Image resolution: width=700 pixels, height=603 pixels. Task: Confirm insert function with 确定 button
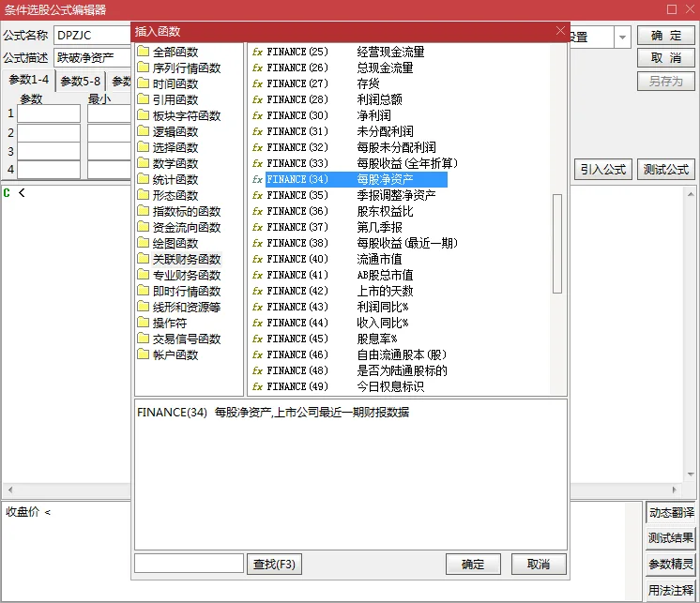[473, 565]
